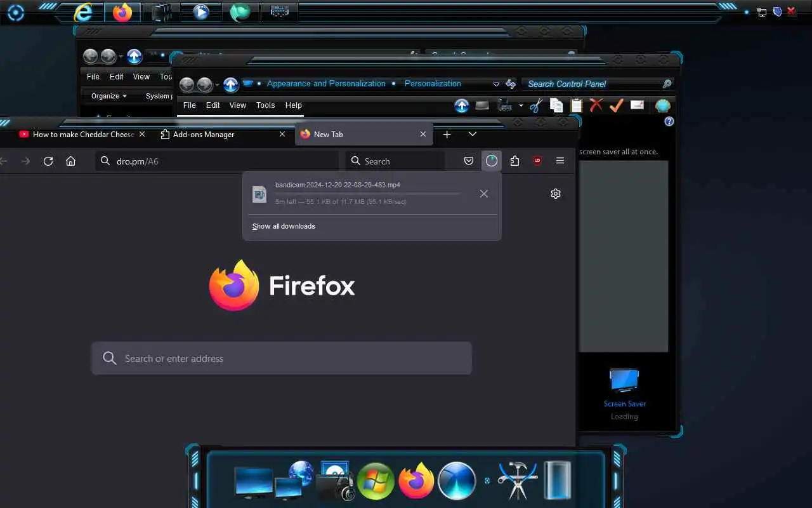Click the red X tray icon
This screenshot has height=508, width=812.
(x=792, y=11)
